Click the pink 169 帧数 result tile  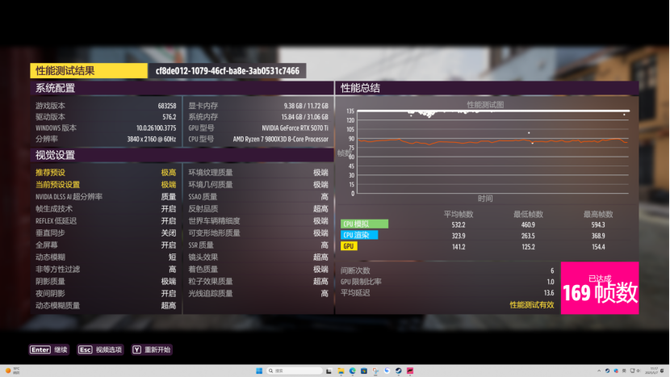(599, 288)
